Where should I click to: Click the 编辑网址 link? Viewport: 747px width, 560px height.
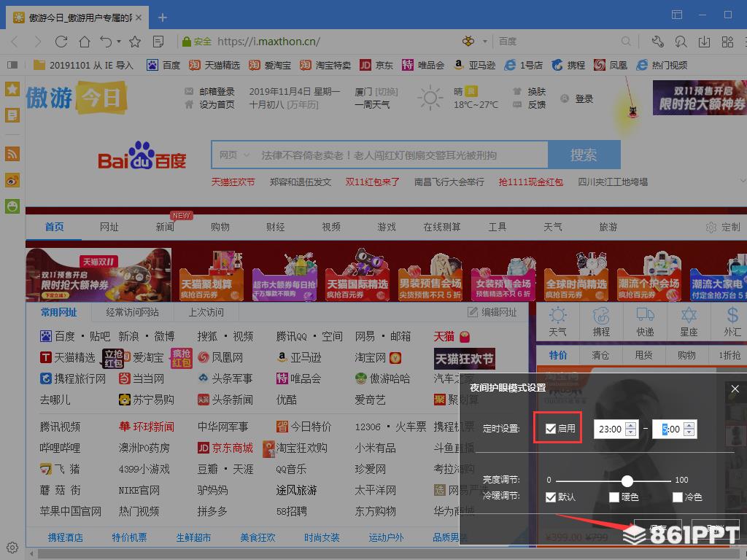pyautogui.click(x=492, y=312)
